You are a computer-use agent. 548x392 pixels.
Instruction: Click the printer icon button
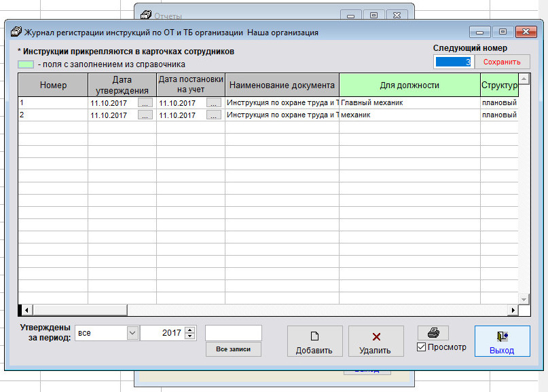click(433, 333)
